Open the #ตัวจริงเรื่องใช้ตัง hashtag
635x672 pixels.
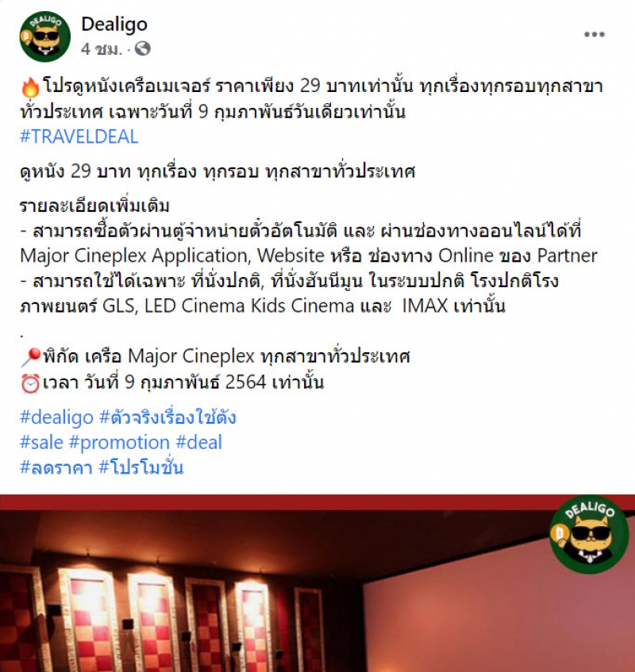167,417
